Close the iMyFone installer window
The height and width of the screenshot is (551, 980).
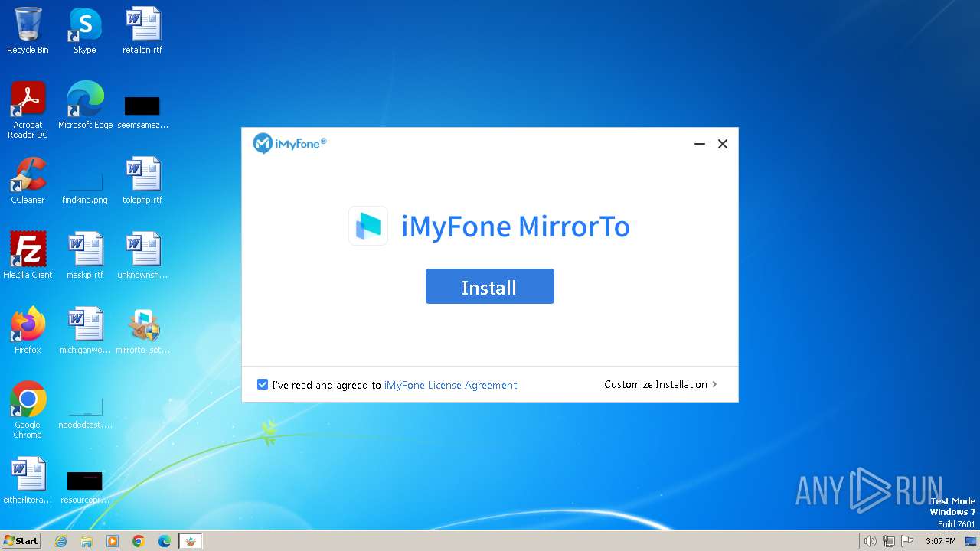click(722, 144)
